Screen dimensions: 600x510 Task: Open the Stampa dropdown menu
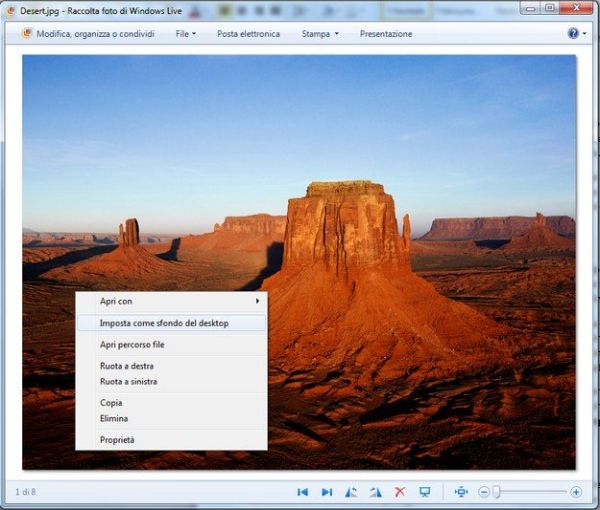[x=320, y=34]
